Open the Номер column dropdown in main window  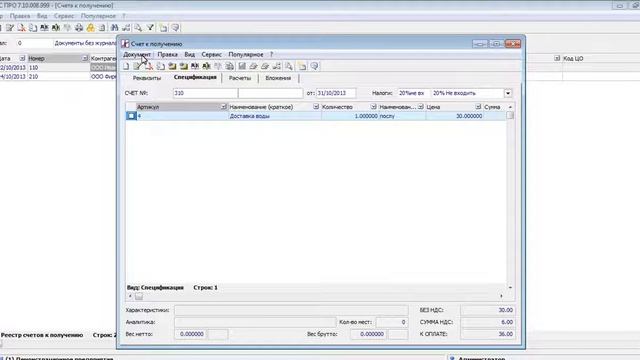point(84,58)
